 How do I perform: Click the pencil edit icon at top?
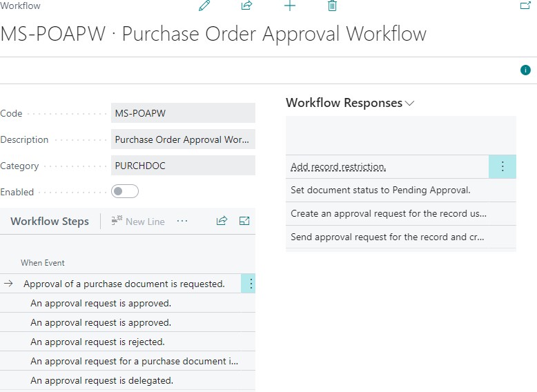204,6
